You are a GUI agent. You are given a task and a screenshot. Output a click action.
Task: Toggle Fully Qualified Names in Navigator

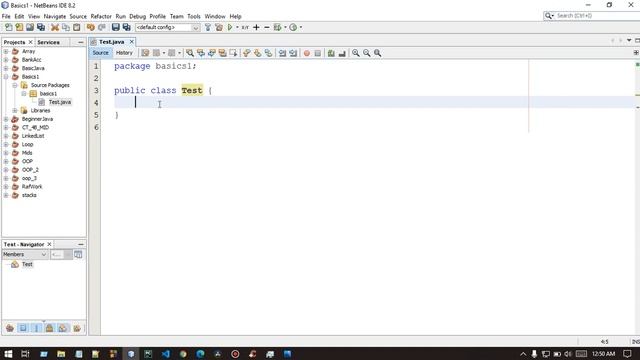(77, 328)
